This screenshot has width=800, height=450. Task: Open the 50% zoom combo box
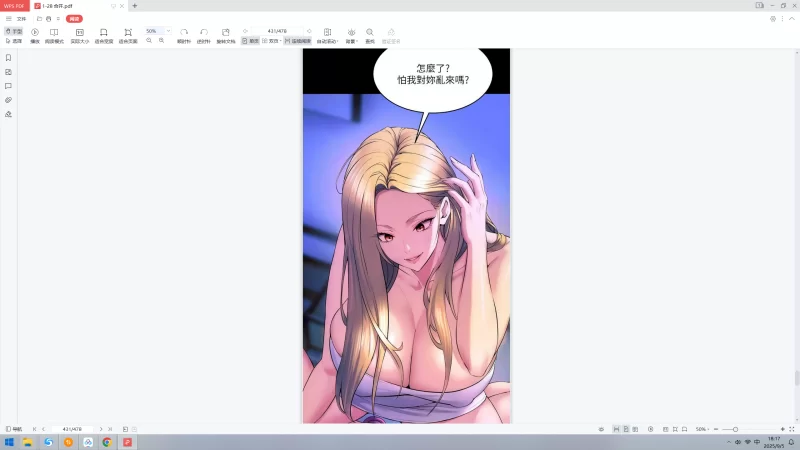point(158,31)
